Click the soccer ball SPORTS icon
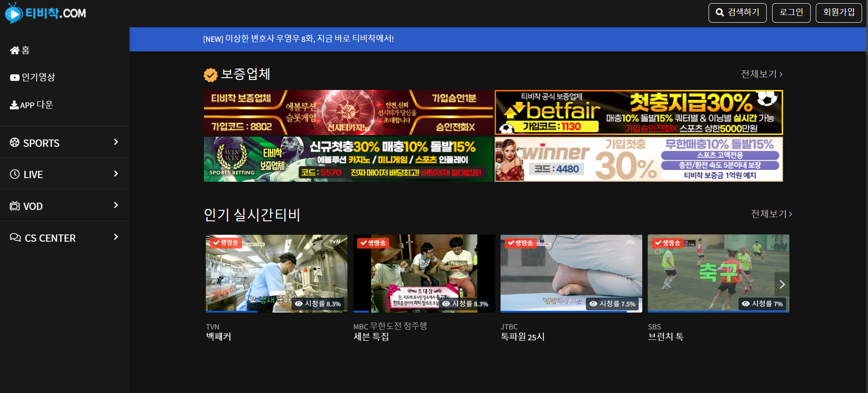Viewport: 868px width, 393px height. (15, 142)
